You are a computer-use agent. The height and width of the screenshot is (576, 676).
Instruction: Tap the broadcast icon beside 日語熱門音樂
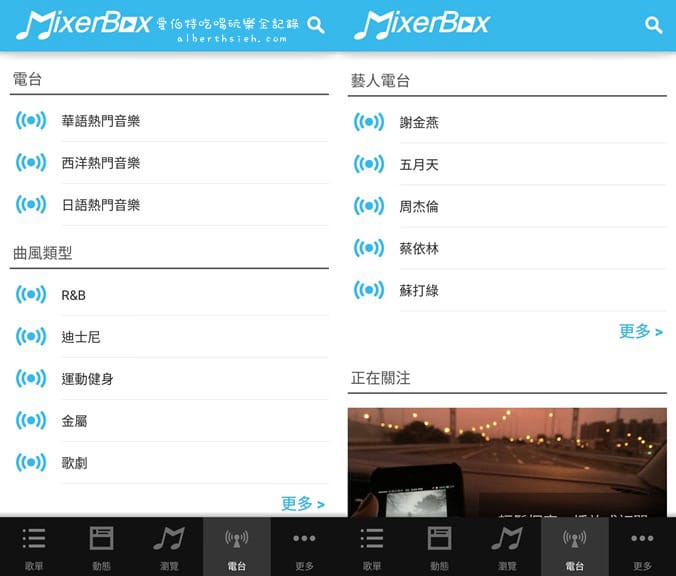(x=31, y=204)
